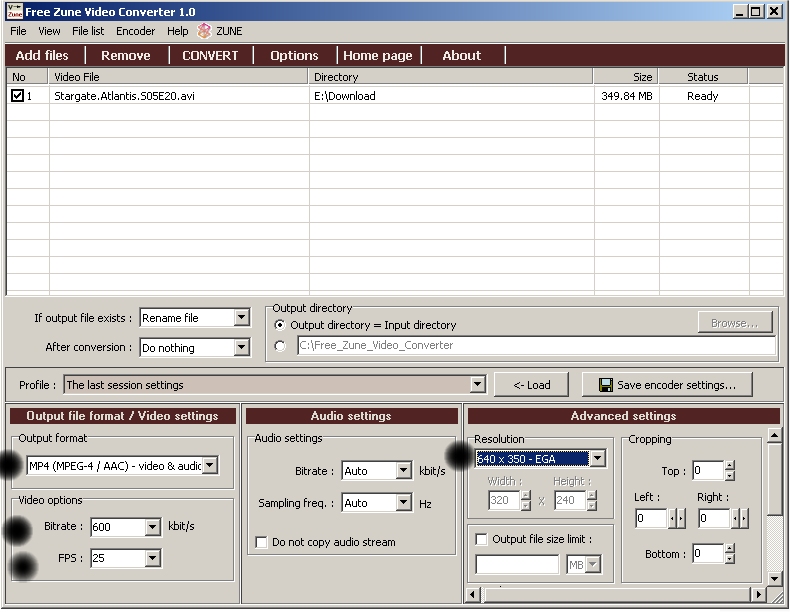The width and height of the screenshot is (790, 612).
Task: Click Add files toolbar button
Action: pos(42,55)
